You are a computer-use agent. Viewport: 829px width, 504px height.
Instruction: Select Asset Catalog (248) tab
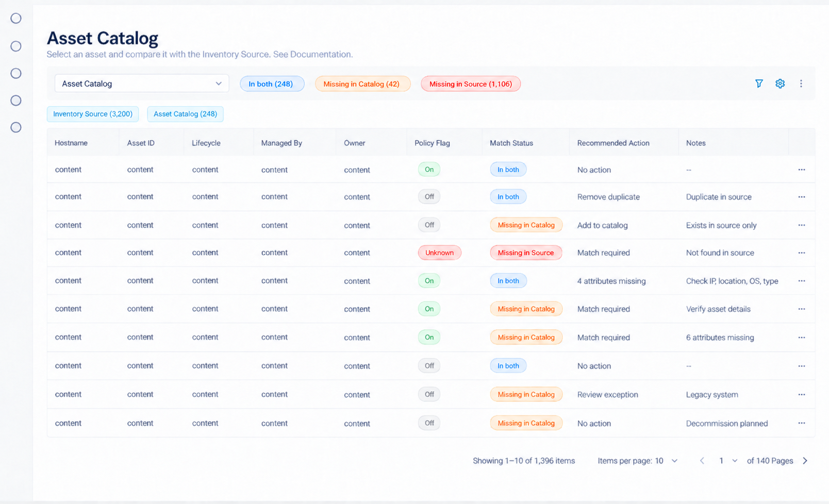point(185,114)
